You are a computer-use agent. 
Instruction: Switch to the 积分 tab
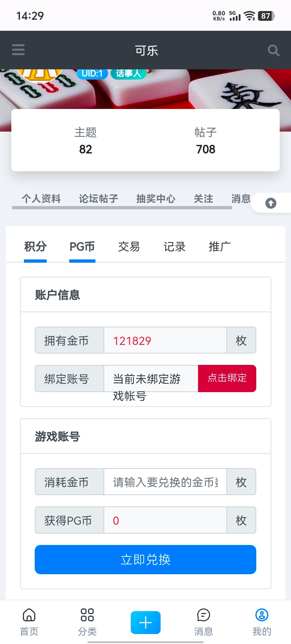coord(35,247)
